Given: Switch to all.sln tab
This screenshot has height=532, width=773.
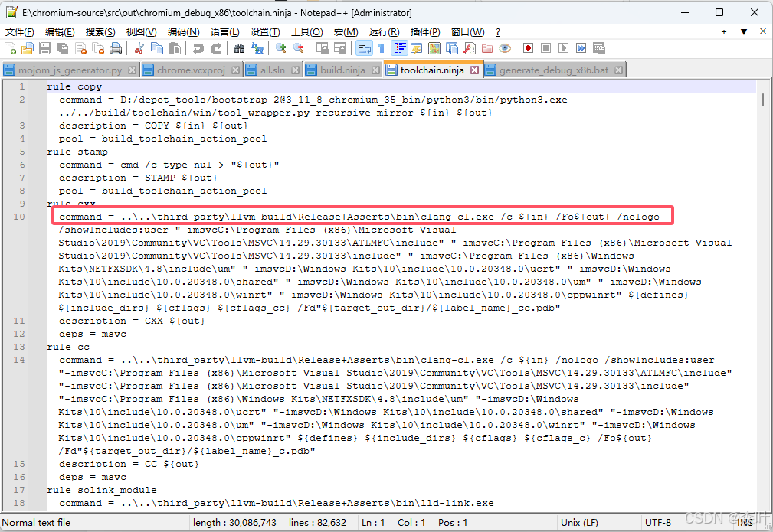Looking at the screenshot, I should pyautogui.click(x=273, y=70).
